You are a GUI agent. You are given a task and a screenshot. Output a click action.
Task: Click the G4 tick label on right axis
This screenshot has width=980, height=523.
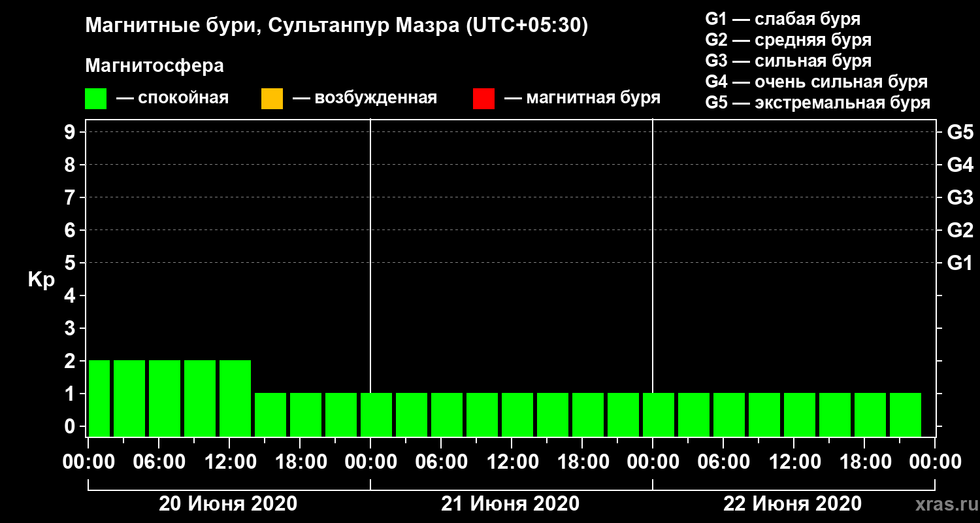point(960,165)
